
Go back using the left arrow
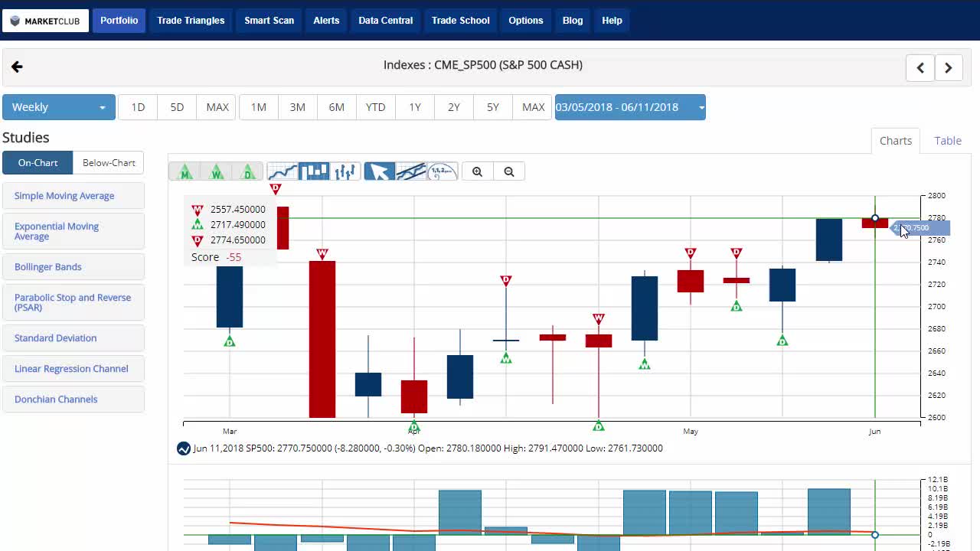pyautogui.click(x=17, y=67)
